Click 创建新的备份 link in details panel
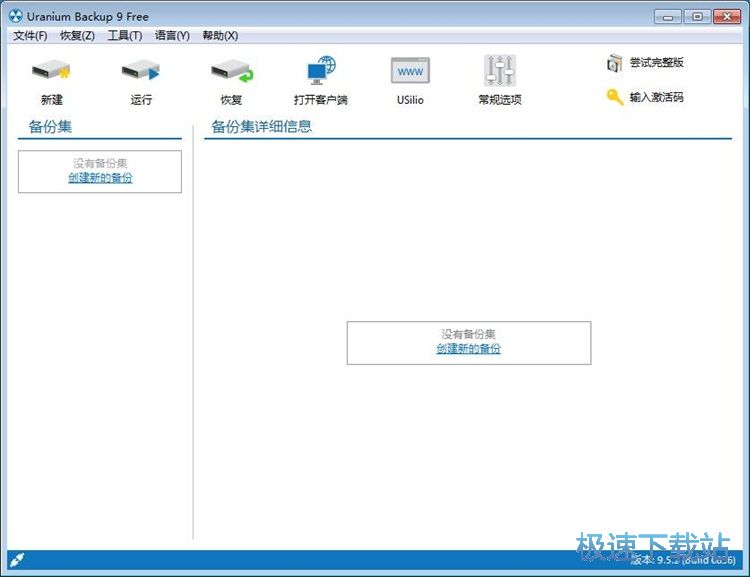750x577 pixels. (468, 349)
